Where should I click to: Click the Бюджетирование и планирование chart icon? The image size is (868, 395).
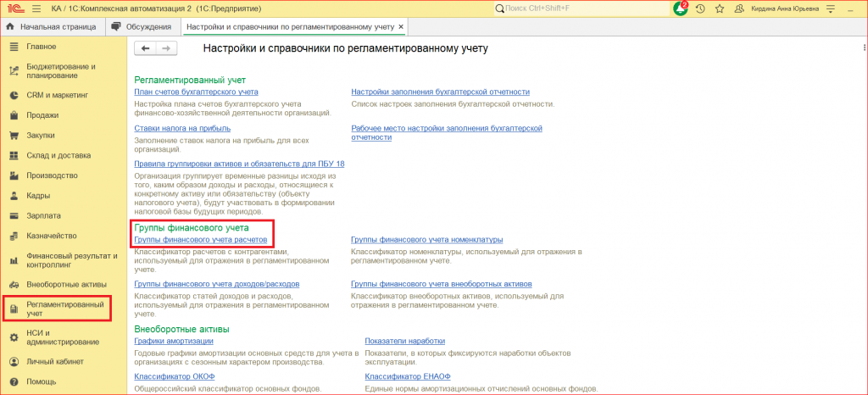tap(15, 71)
